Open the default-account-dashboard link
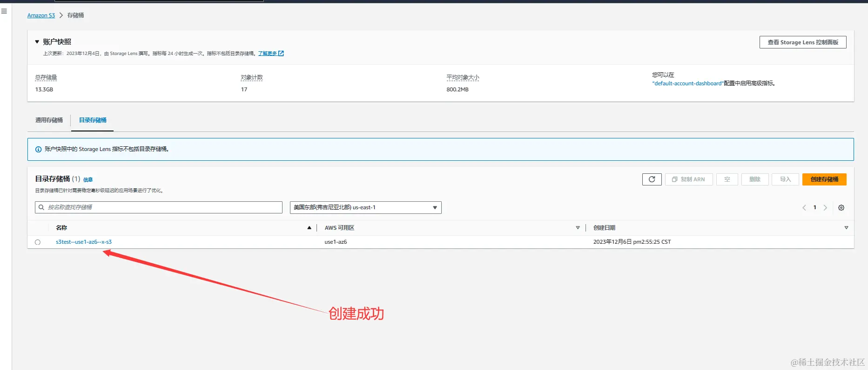 (687, 83)
